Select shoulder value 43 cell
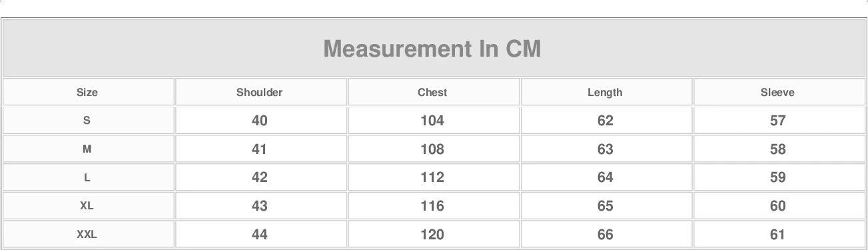The image size is (868, 250). [x=260, y=206]
